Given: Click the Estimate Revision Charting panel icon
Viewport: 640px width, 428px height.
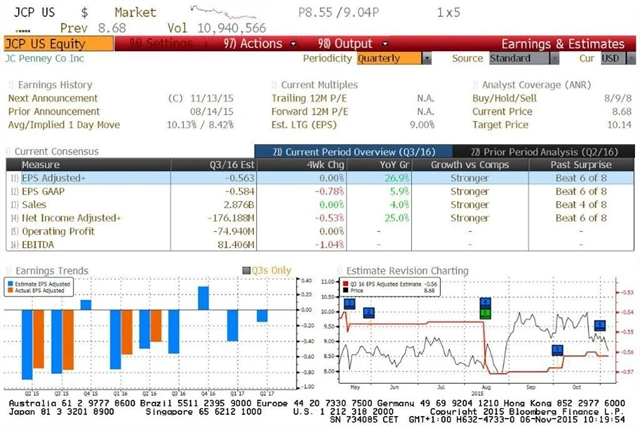Looking at the screenshot, I should (x=340, y=270).
